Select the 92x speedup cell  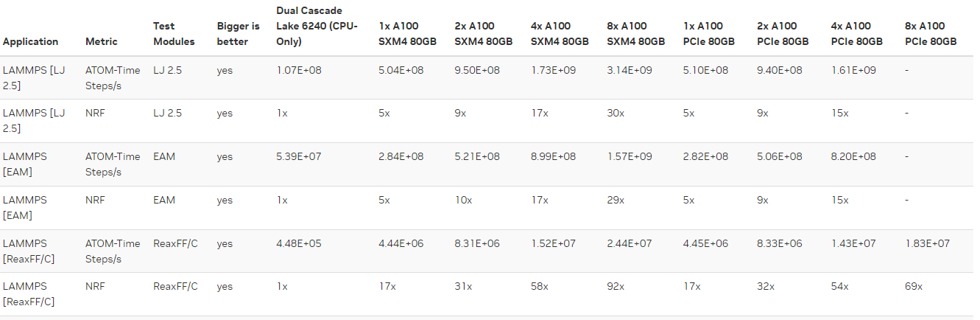616,288
